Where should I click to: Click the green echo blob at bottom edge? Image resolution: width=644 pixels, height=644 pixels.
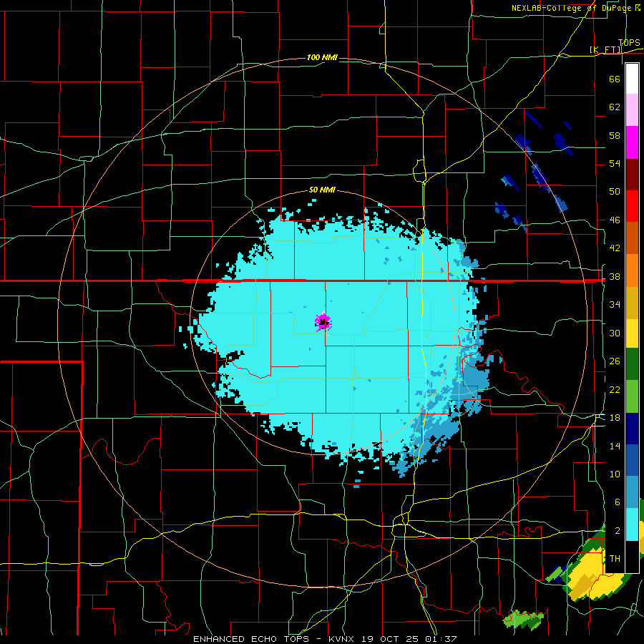(523, 620)
